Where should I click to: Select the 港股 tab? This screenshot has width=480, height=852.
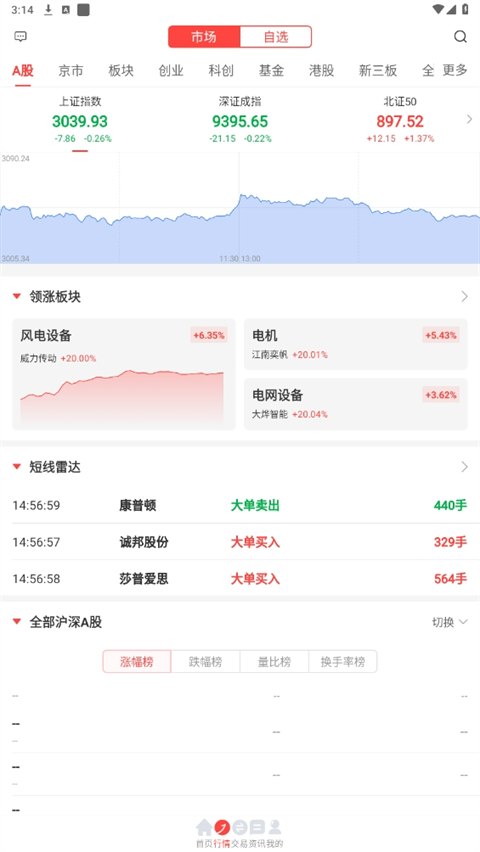click(321, 70)
